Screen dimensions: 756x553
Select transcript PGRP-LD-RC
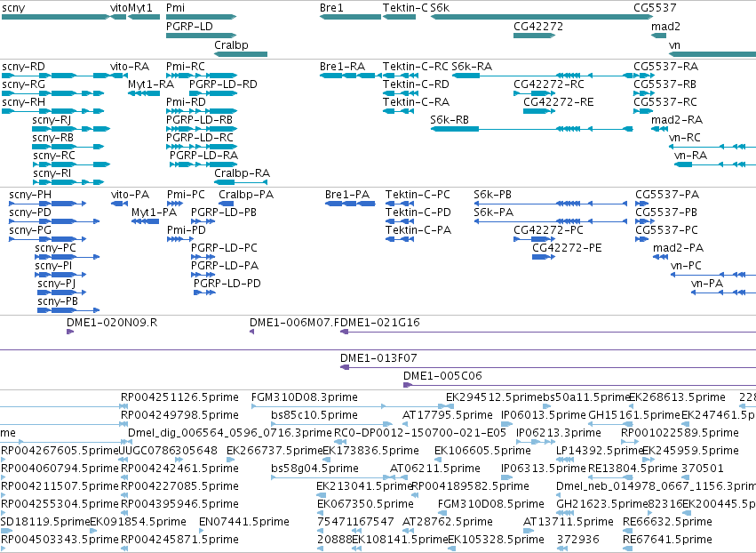200,138
